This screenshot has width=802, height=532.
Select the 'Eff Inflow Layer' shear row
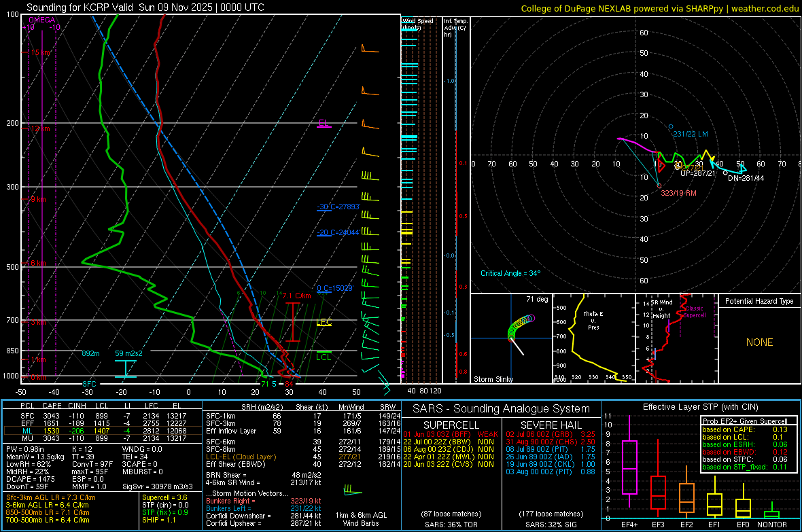pyautogui.click(x=303, y=431)
